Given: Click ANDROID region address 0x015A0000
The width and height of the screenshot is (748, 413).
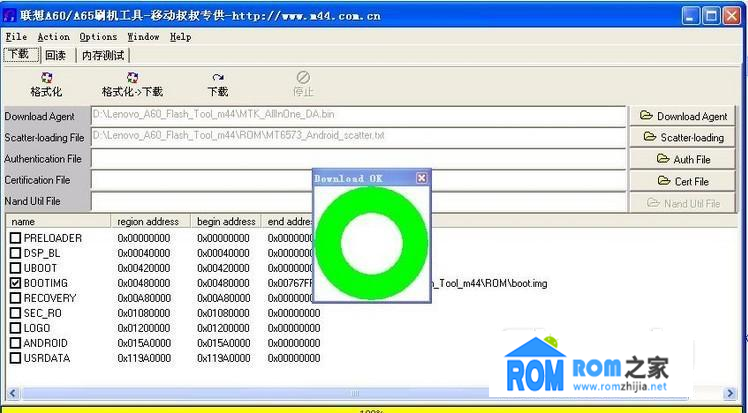Looking at the screenshot, I should pyautogui.click(x=144, y=343).
